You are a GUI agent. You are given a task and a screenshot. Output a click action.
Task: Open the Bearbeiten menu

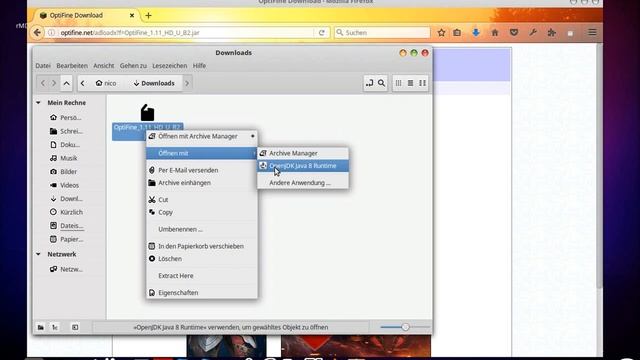tap(72, 66)
